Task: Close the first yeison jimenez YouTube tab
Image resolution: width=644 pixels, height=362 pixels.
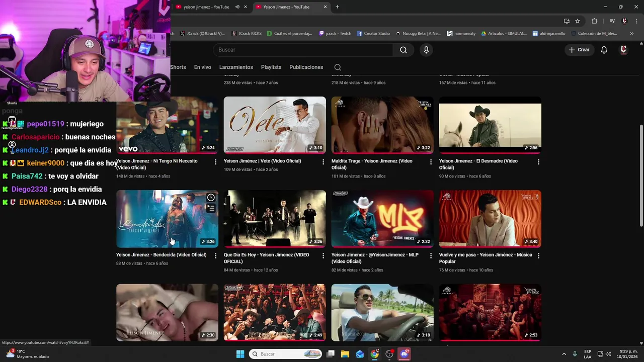Action: pyautogui.click(x=246, y=7)
